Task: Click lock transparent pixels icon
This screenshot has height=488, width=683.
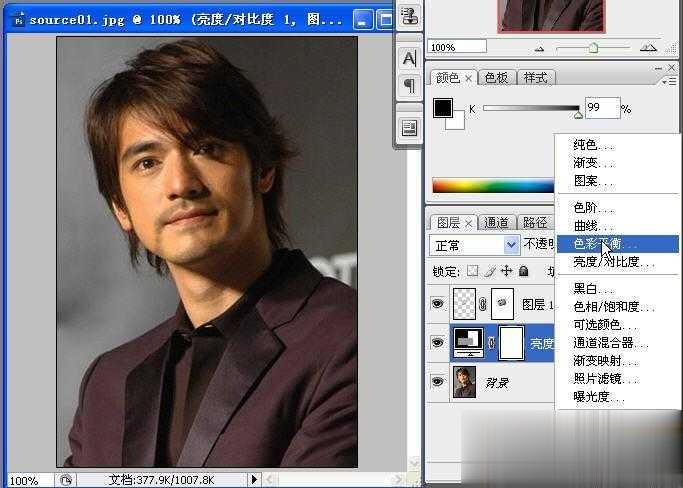Action: 473,271
